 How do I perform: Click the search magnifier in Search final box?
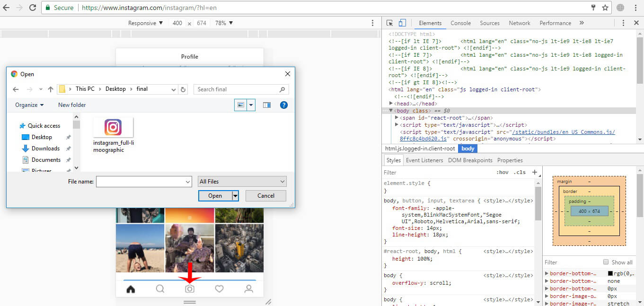coord(282,89)
